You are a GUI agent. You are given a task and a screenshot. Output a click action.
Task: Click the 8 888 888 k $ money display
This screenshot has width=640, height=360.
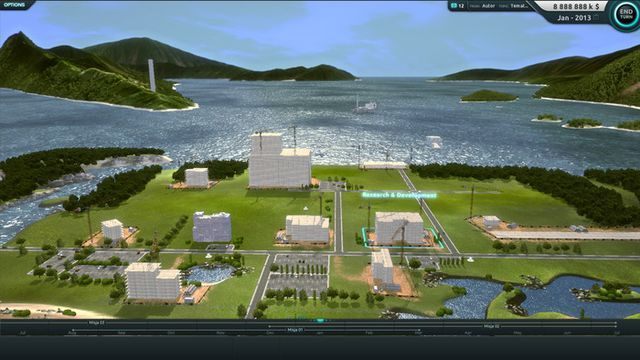pos(576,7)
